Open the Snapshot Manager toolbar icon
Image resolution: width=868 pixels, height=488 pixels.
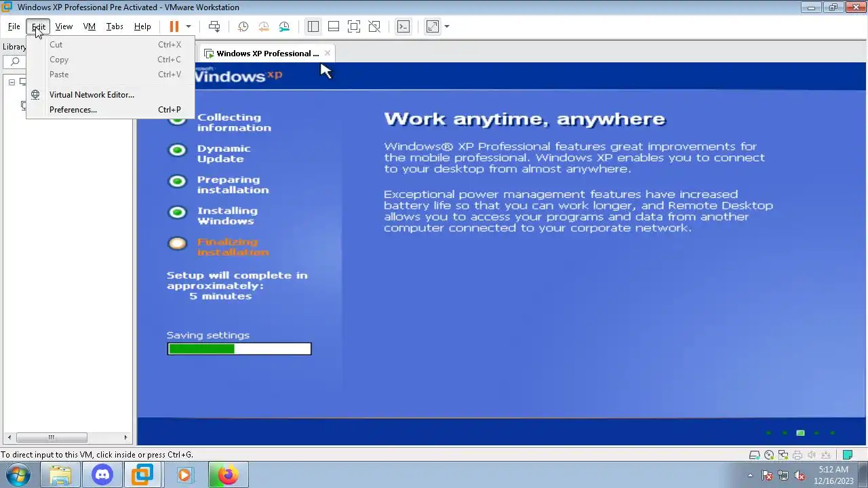(284, 26)
